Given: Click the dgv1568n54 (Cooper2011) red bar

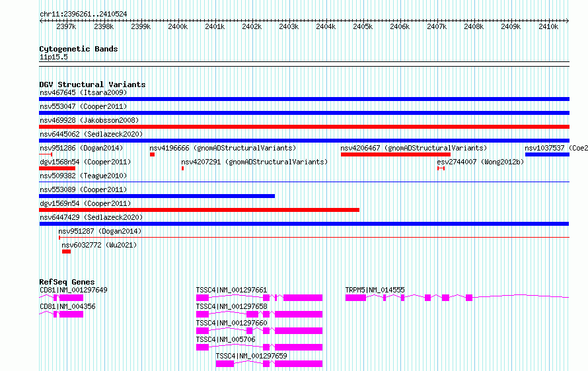Looking at the screenshot, I should point(57,168).
